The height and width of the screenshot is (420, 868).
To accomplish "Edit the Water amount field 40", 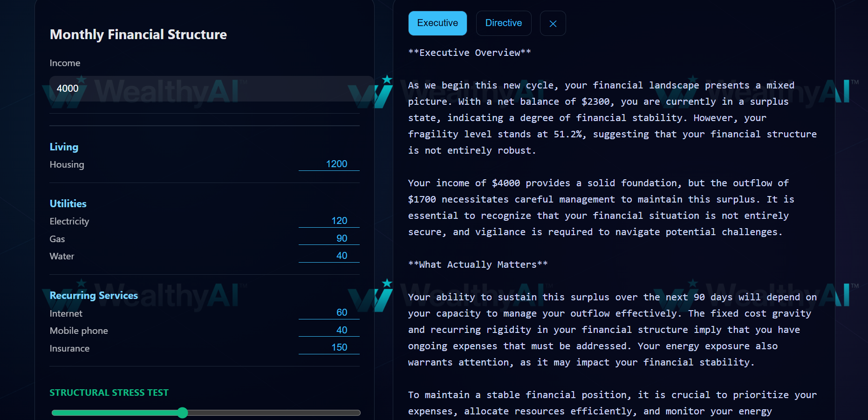I will 329,256.
